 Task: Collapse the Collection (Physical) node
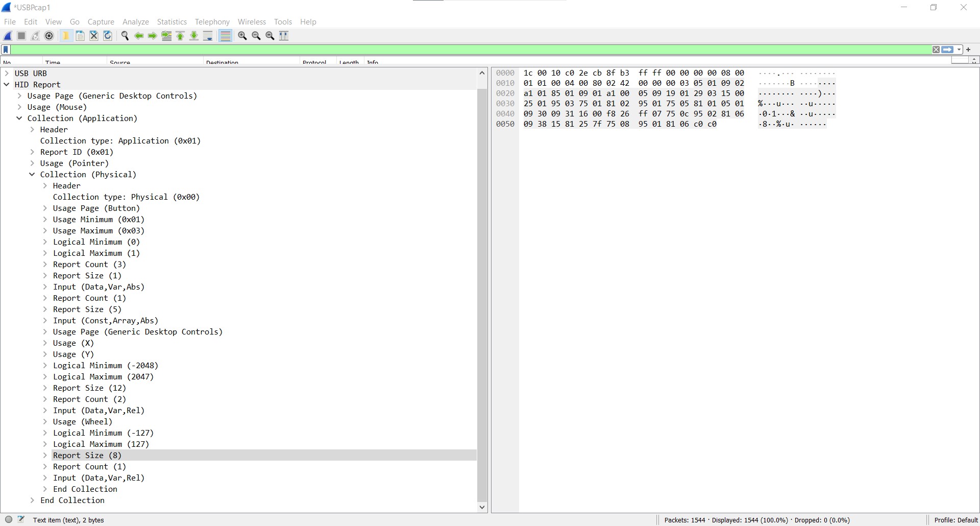point(32,175)
